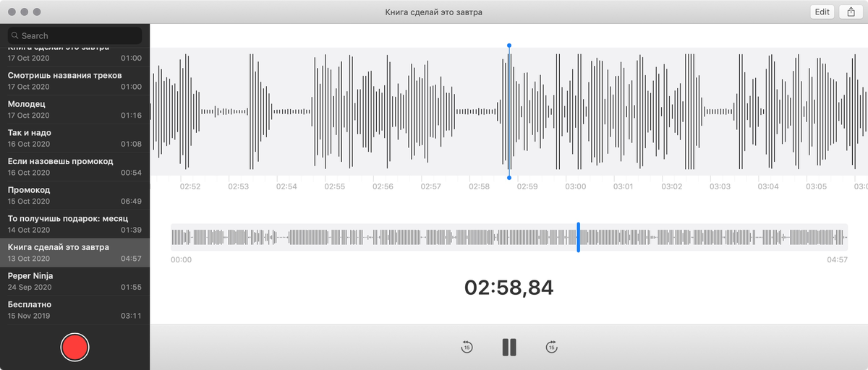
Task: Choose the recording "Так и надо"
Action: pyautogui.click(x=75, y=138)
